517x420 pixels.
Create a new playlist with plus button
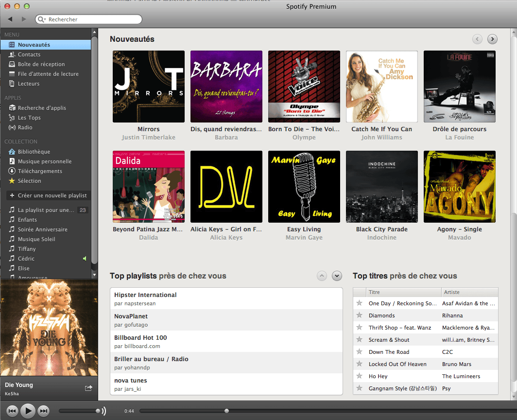click(48, 195)
